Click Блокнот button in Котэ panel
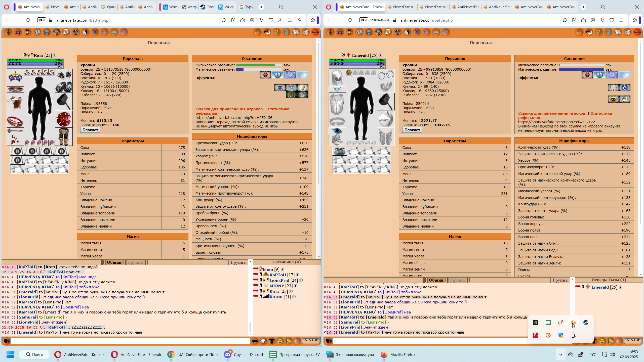Screen dimensions: 644x362 (90, 130)
